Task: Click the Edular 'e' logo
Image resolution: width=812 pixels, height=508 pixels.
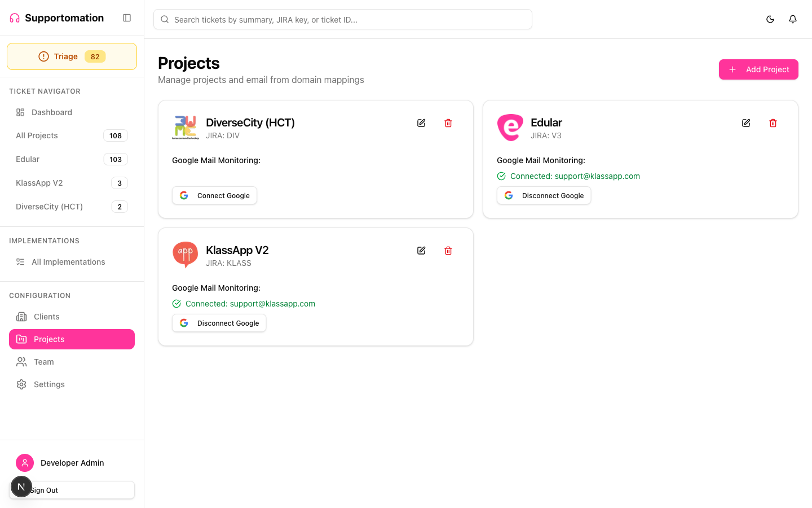Action: [x=510, y=127]
